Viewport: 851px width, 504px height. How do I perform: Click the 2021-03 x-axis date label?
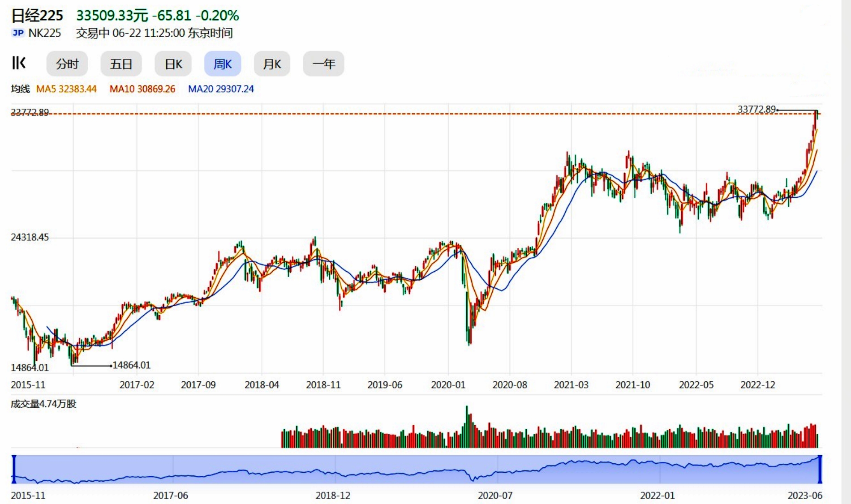571,385
